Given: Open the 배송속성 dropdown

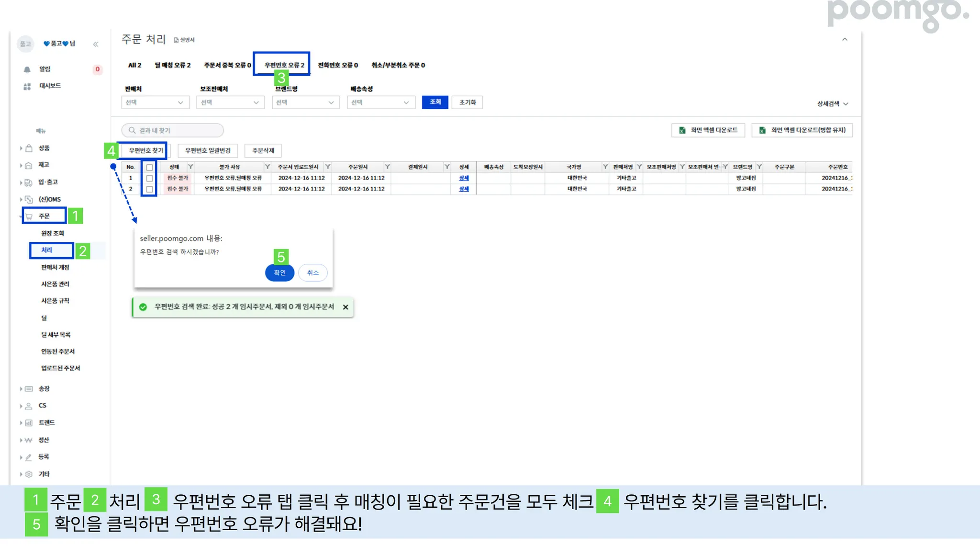Looking at the screenshot, I should tap(380, 102).
